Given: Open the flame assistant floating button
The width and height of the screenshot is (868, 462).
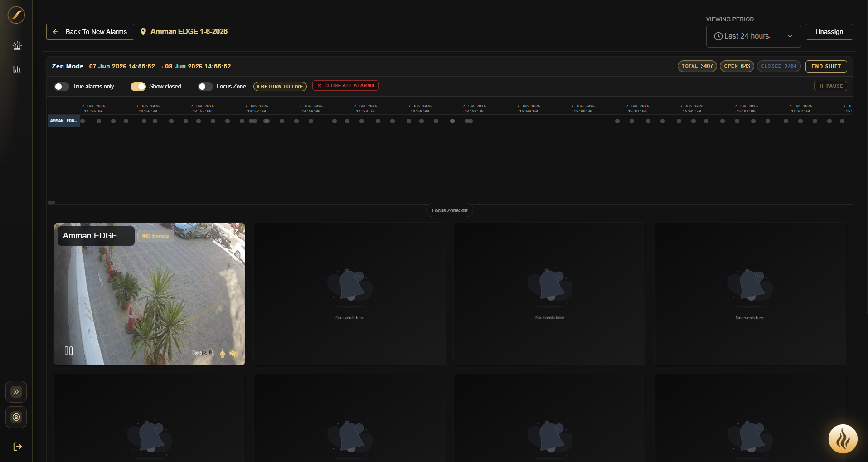Looking at the screenshot, I should click(x=843, y=438).
